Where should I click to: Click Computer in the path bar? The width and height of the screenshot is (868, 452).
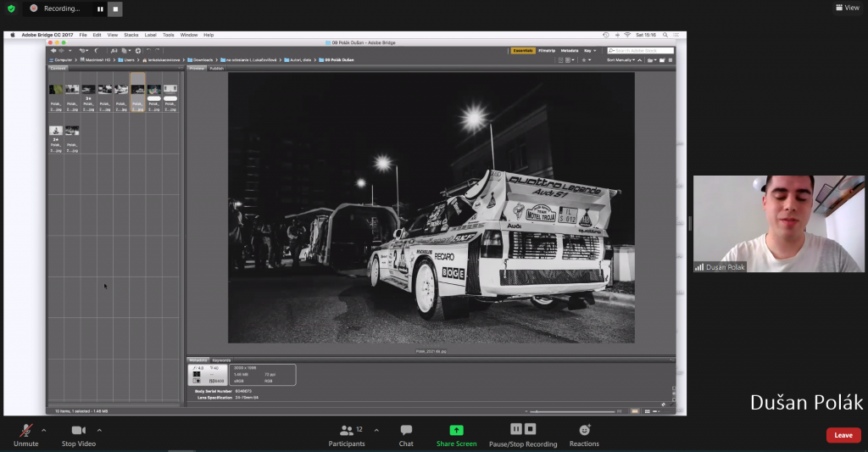coord(61,60)
